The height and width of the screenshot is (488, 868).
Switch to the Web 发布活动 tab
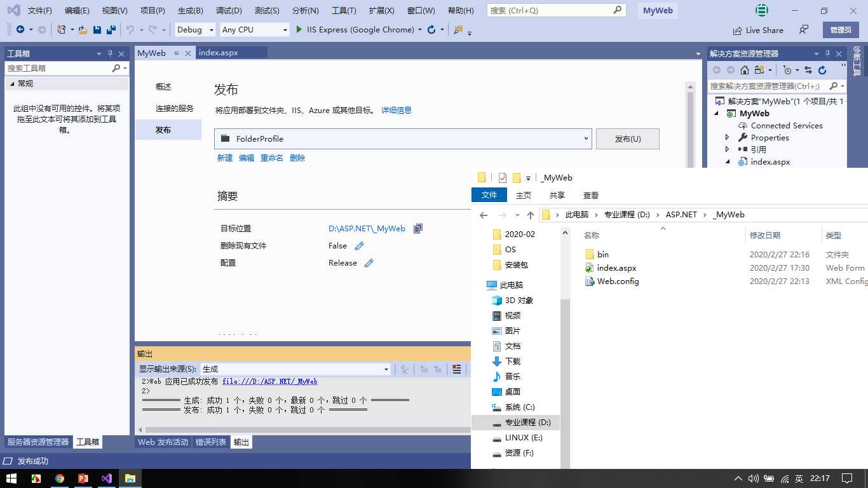[x=163, y=442]
